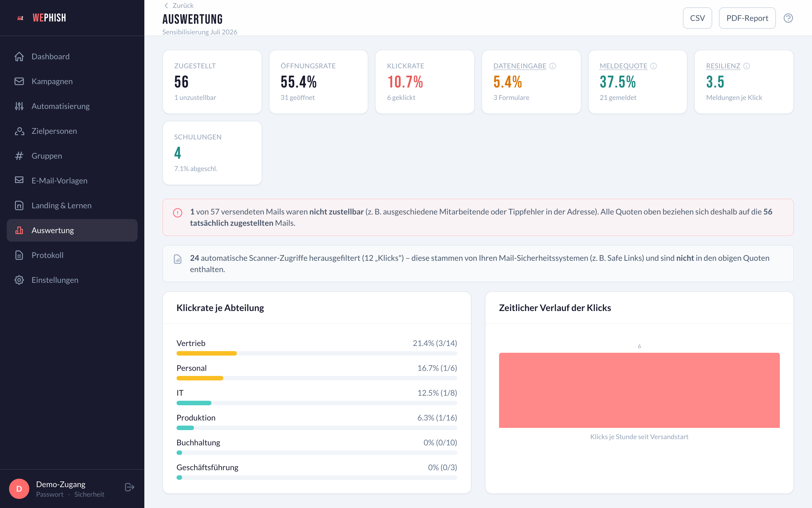Click the '0% (0/10)' Buchhaltung value
Image resolution: width=812 pixels, height=508 pixels.
[x=440, y=443]
